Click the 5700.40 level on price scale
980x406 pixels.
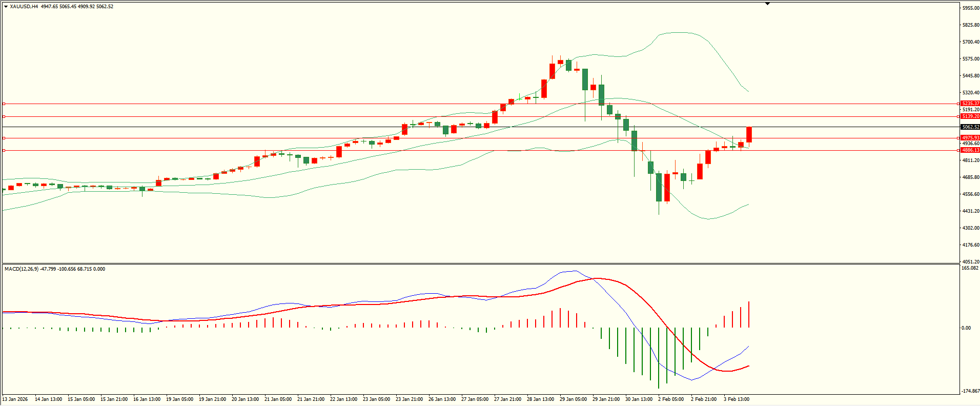(x=971, y=42)
